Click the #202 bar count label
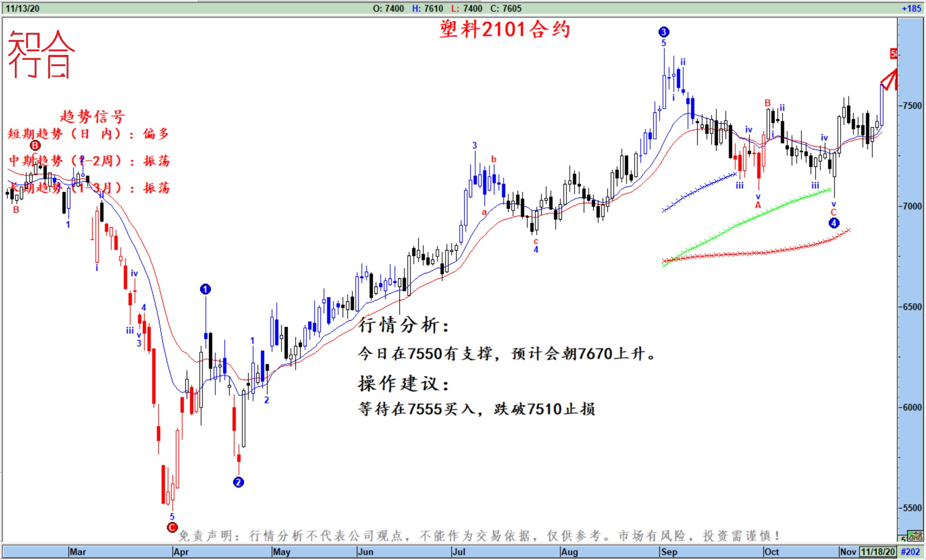Image resolution: width=926 pixels, height=560 pixels. coord(910,551)
